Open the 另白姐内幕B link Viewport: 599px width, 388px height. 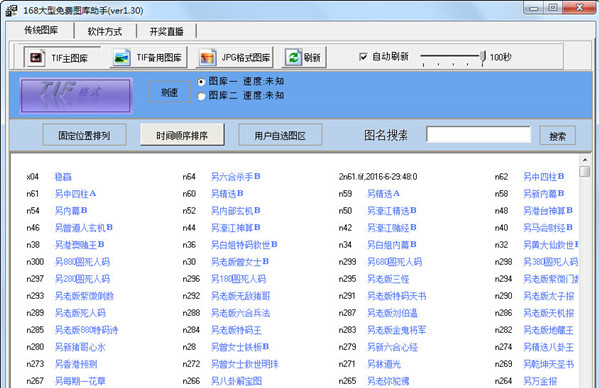tap(392, 244)
